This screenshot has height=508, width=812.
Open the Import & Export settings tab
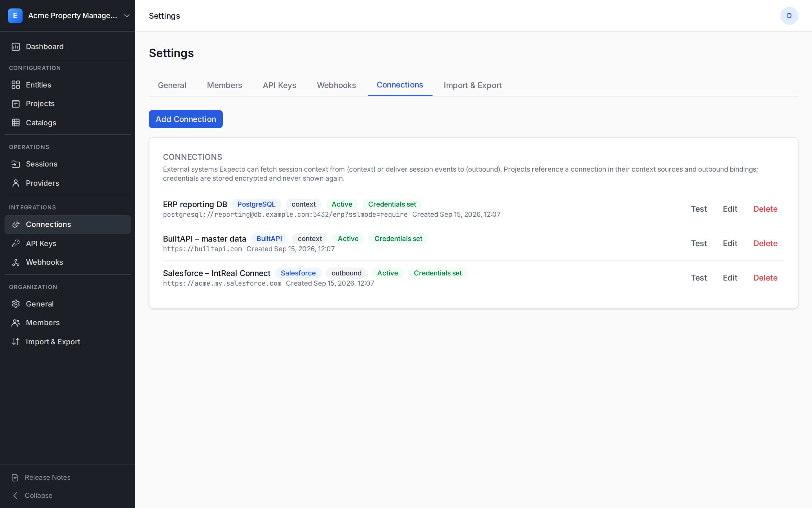pos(473,85)
